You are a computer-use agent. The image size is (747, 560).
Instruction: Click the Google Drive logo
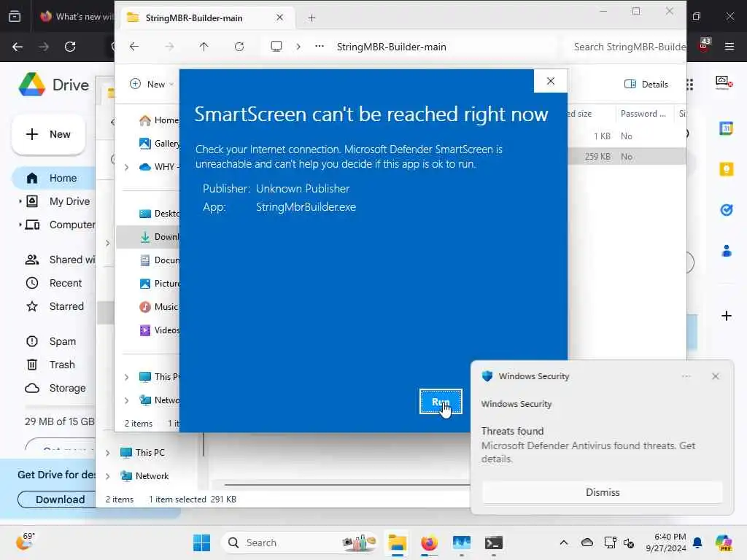(x=53, y=85)
